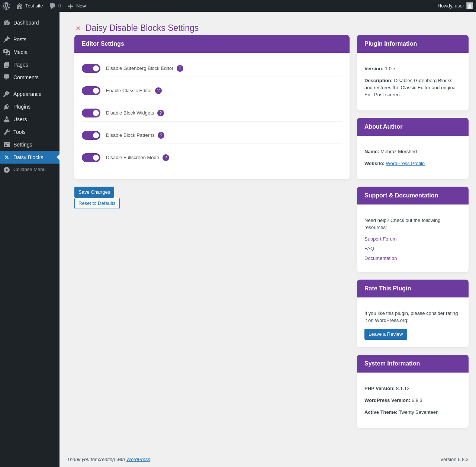
Task: Open the Plugins menu item
Action: click(30, 107)
